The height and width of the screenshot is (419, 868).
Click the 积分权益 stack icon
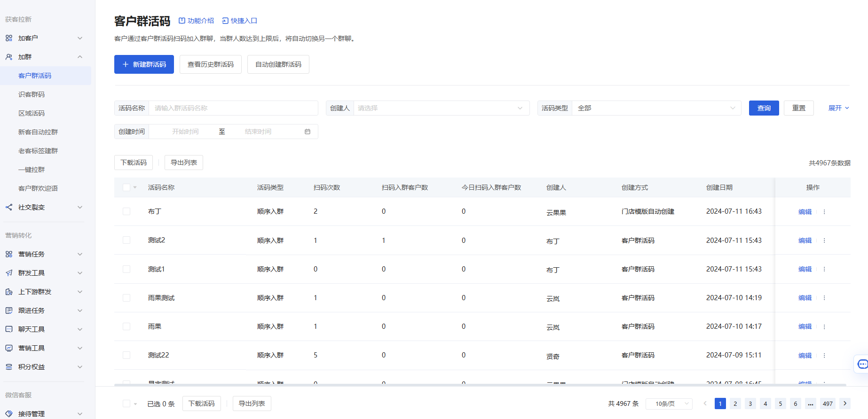tap(9, 367)
